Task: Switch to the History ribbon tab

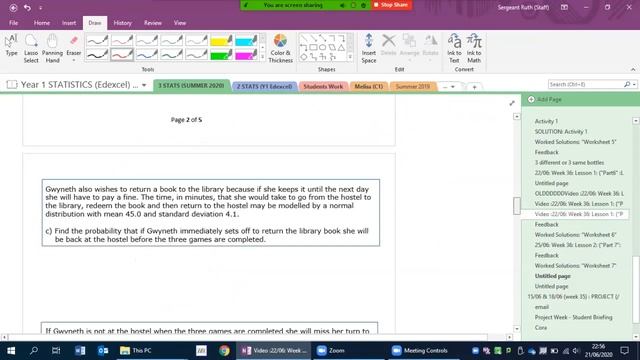Action: tap(122, 23)
